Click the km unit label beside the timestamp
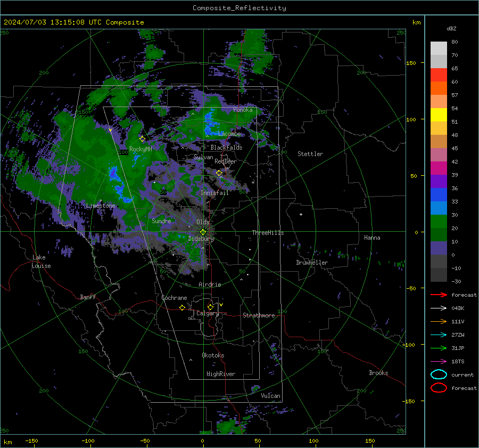 (x=416, y=22)
